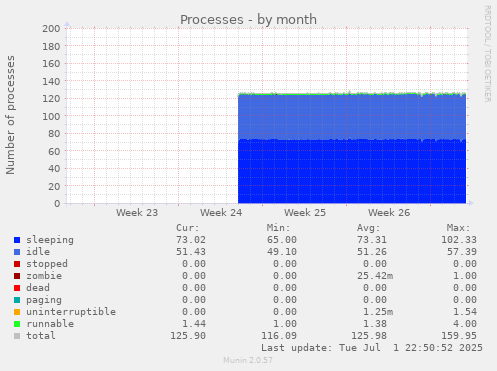
Task: Click the 'Processes - by month' title
Action: (248, 20)
